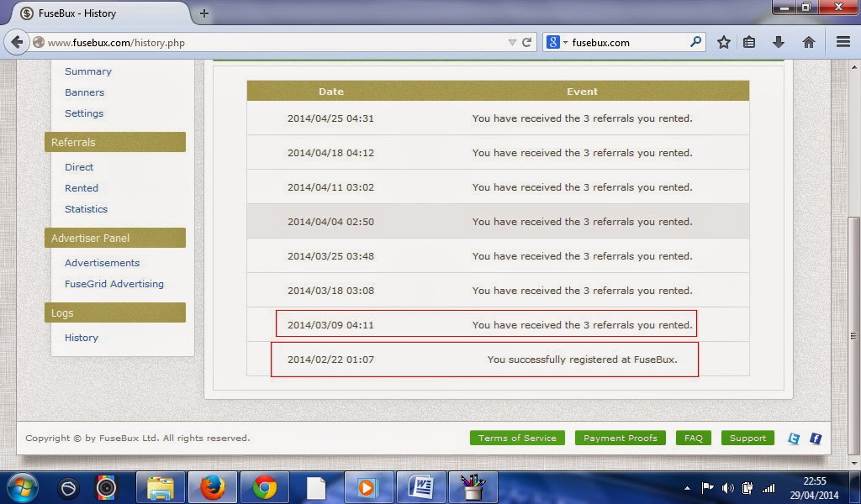Screen dimensions: 861x504
Task: Open the History log link
Action: click(82, 338)
